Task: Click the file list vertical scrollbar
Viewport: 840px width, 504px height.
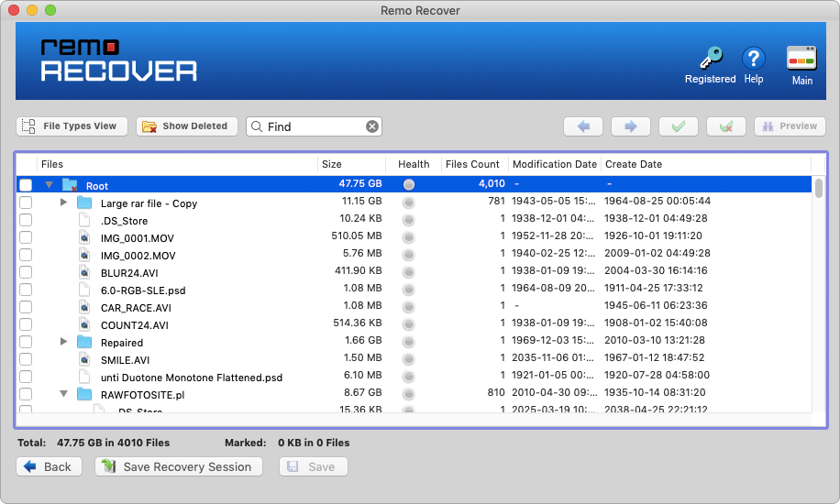Action: point(819,188)
